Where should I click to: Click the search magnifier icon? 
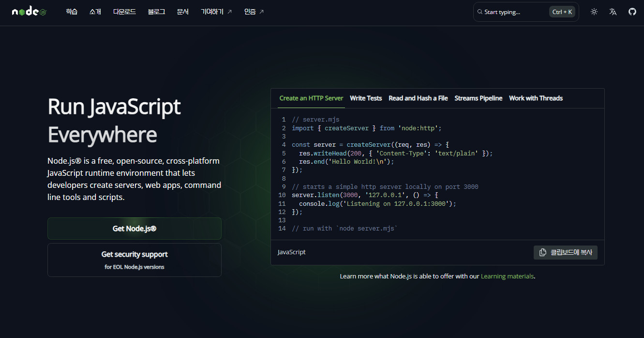click(x=480, y=12)
